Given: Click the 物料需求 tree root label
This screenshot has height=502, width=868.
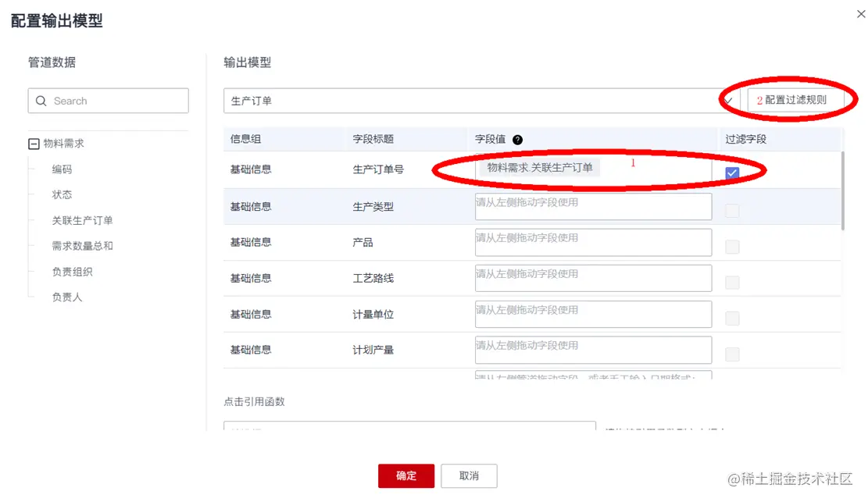Looking at the screenshot, I should 63,144.
